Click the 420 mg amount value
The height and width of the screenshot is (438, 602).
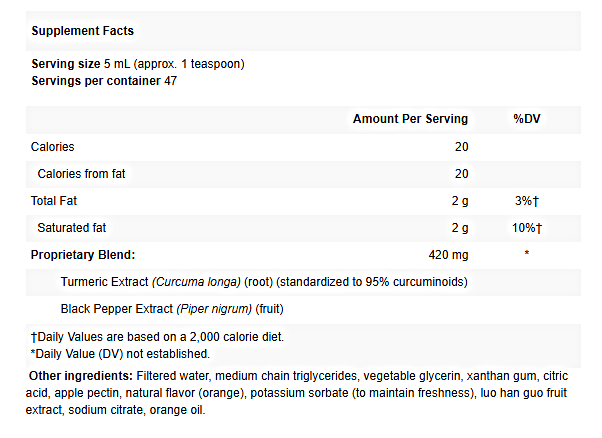pos(447,254)
